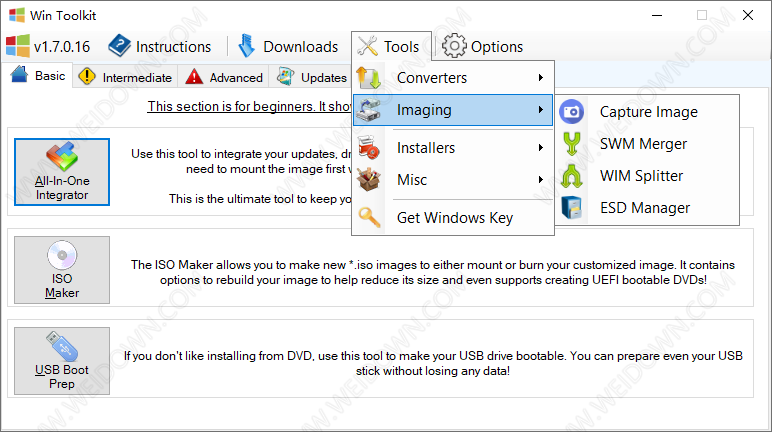Open the Instructions menu item
Screen dimensions: 772x432
point(160,46)
